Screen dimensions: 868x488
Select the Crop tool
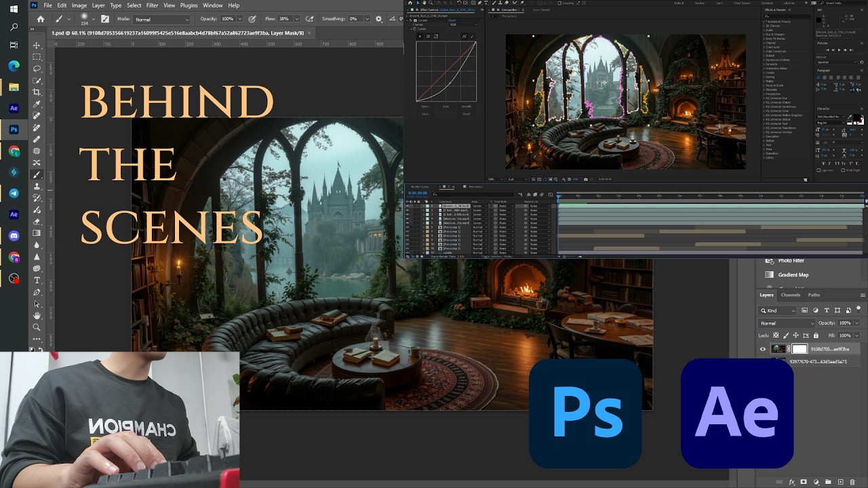coord(37,92)
